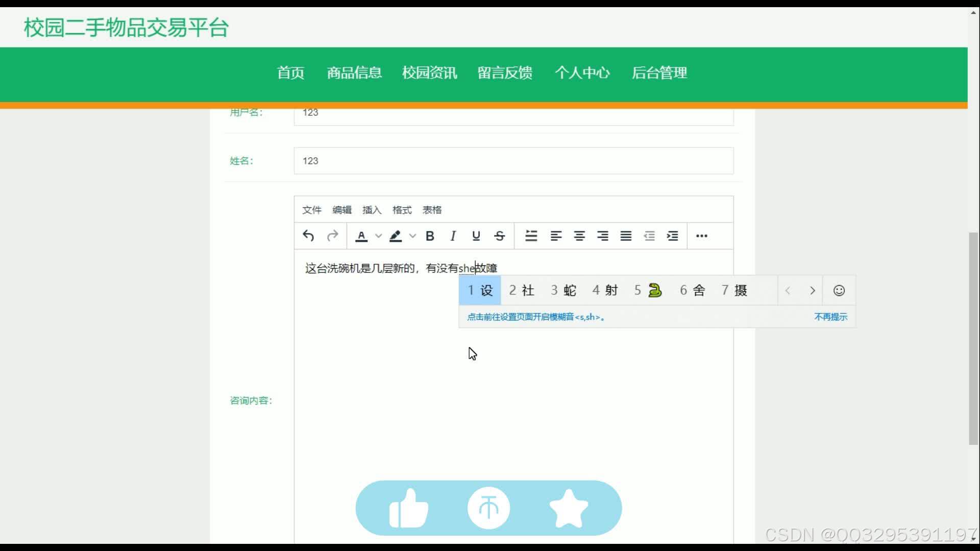This screenshot has height=551, width=980.
Task: Open line height control
Action: (531, 236)
